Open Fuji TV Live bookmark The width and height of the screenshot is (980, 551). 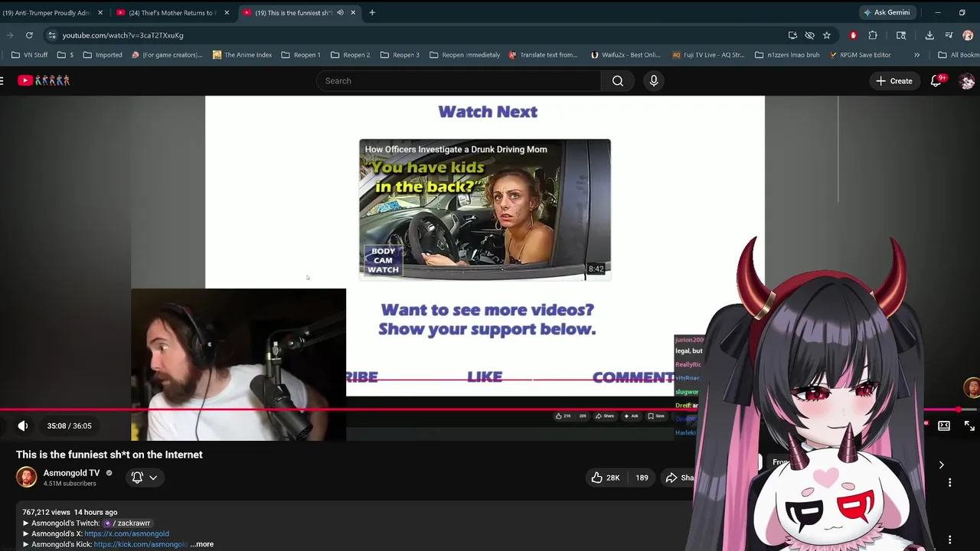coord(708,55)
